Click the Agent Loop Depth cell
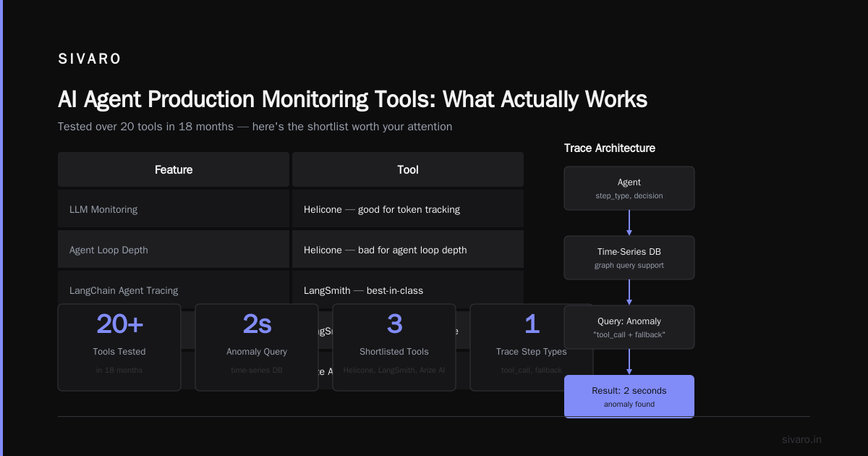Image resolution: width=868 pixels, height=456 pixels. coord(174,250)
